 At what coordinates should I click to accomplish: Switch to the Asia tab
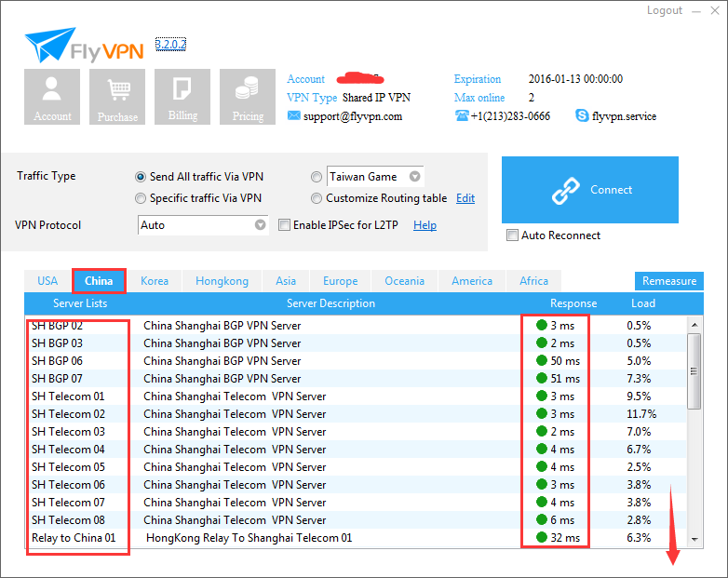coord(286,281)
